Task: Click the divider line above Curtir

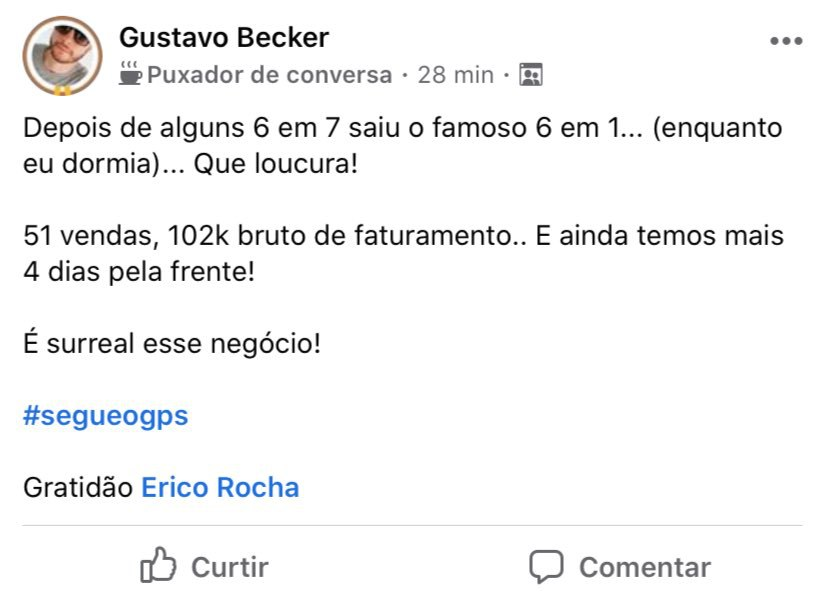Action: coord(412,525)
